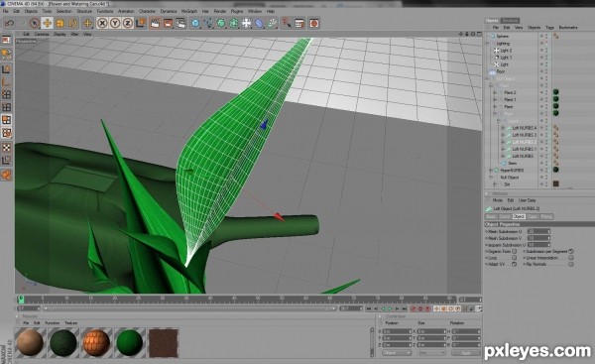Toggle the Z axis lock
The width and height of the screenshot is (595, 364).
pyautogui.click(x=128, y=23)
